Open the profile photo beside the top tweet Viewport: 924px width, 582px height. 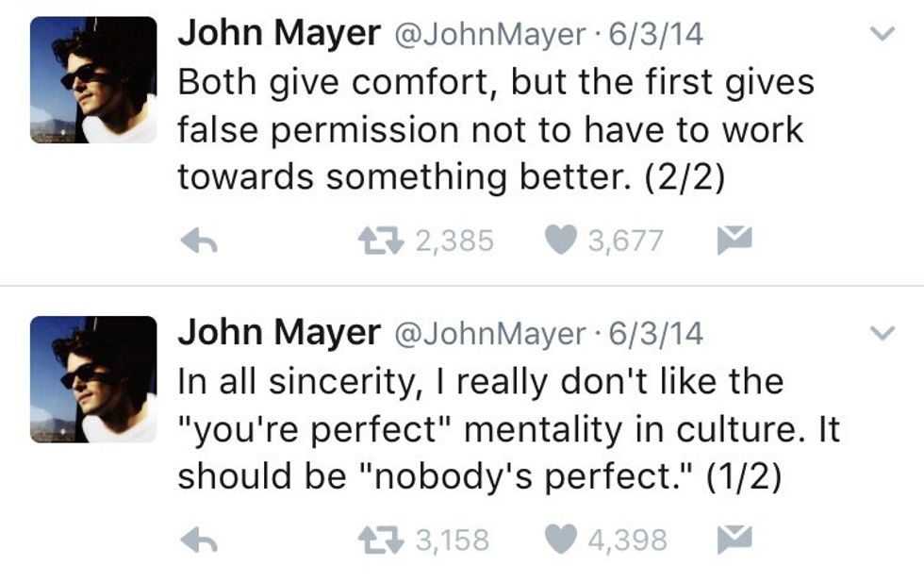click(x=93, y=79)
